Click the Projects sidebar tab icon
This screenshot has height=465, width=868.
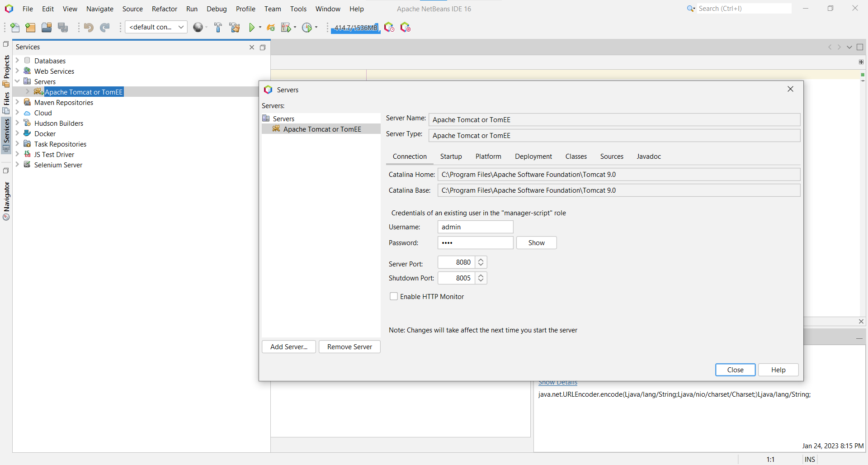point(6,84)
